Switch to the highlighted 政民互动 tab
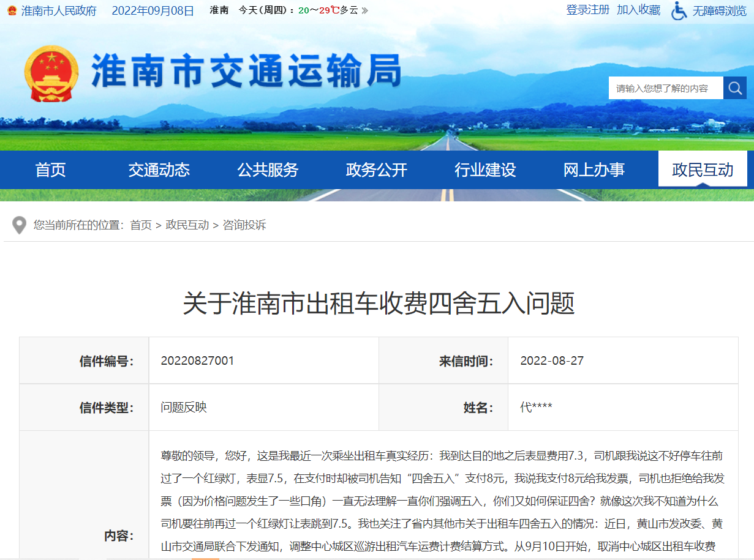 702,170
